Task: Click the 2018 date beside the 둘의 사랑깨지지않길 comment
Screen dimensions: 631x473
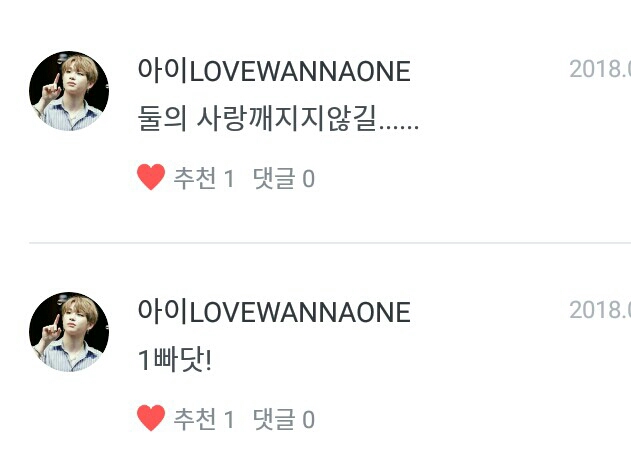Action: point(600,69)
